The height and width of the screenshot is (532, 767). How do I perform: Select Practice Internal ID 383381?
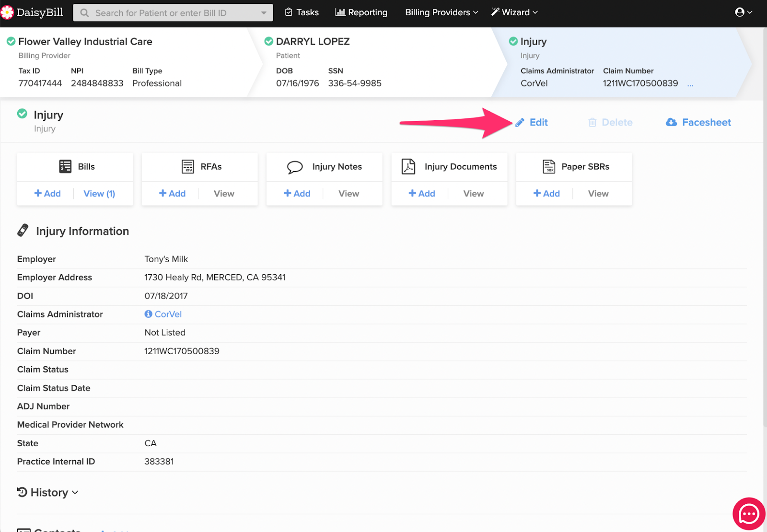(x=159, y=462)
